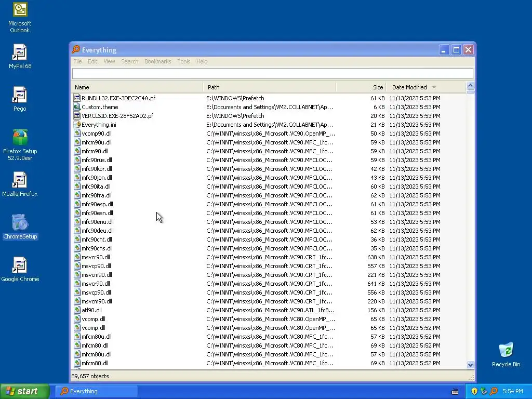Click the Start button
Viewport: 532px width, 399px height.
click(x=24, y=391)
